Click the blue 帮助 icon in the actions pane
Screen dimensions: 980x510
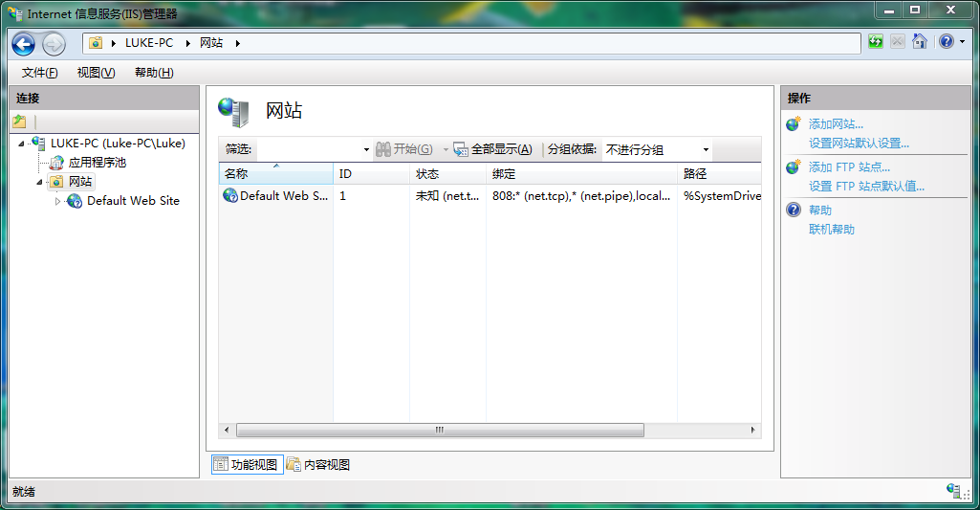tap(794, 210)
